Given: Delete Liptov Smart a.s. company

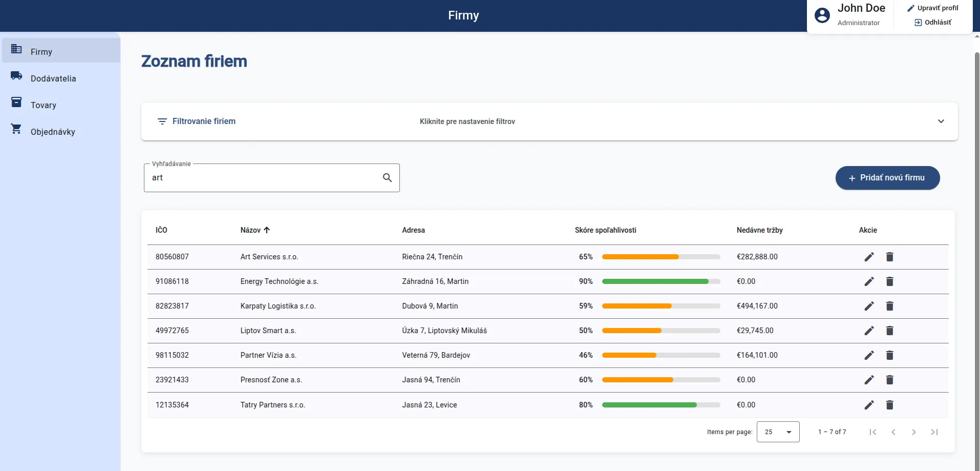Looking at the screenshot, I should 889,331.
